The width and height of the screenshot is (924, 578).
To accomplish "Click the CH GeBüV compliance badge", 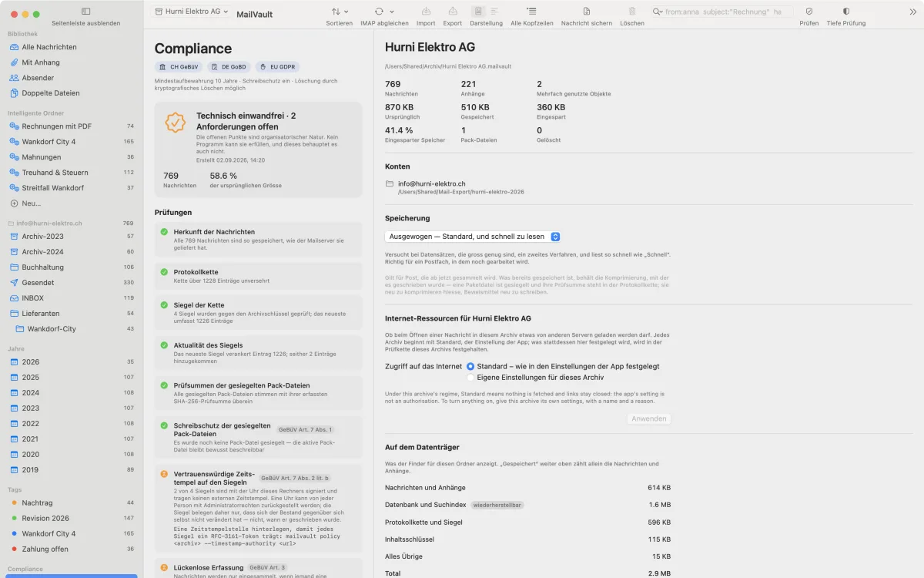I will pyautogui.click(x=179, y=67).
